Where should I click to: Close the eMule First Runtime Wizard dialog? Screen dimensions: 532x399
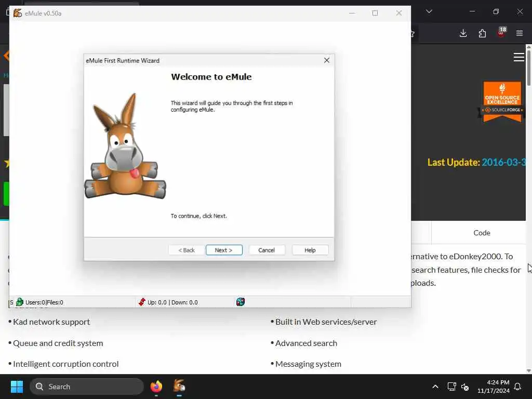[327, 60]
